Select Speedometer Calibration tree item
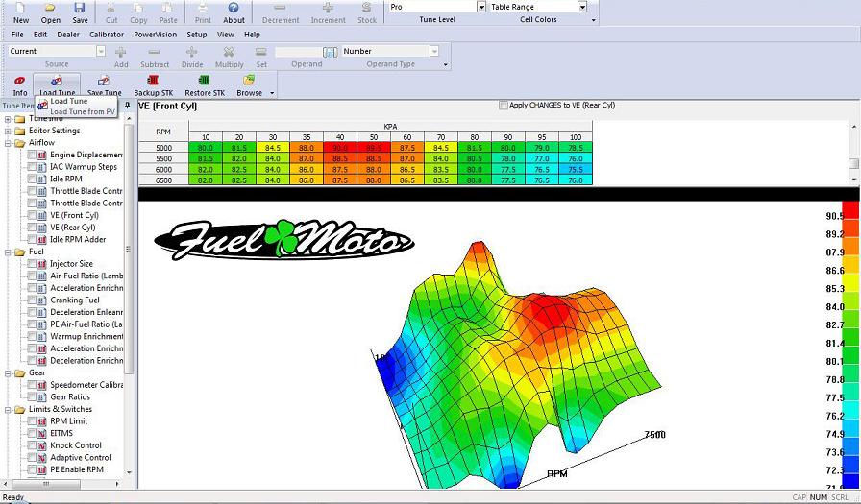861x504 pixels. coord(86,384)
